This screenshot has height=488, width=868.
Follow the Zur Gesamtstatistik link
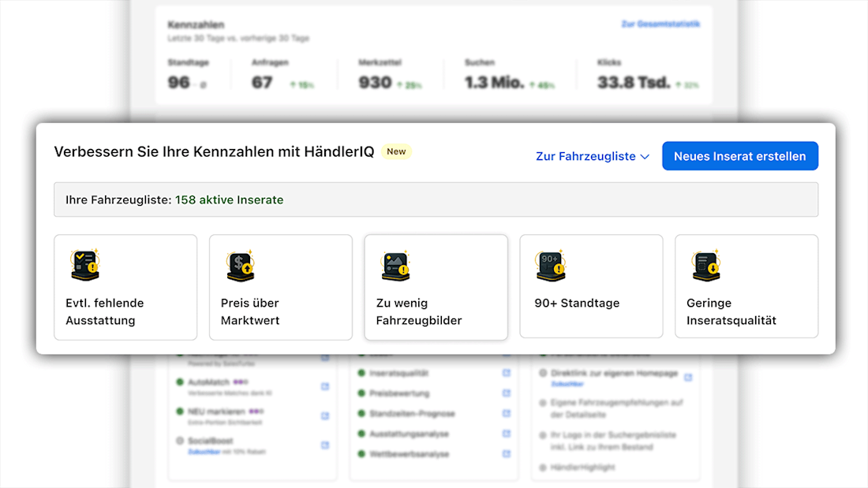[x=660, y=24]
